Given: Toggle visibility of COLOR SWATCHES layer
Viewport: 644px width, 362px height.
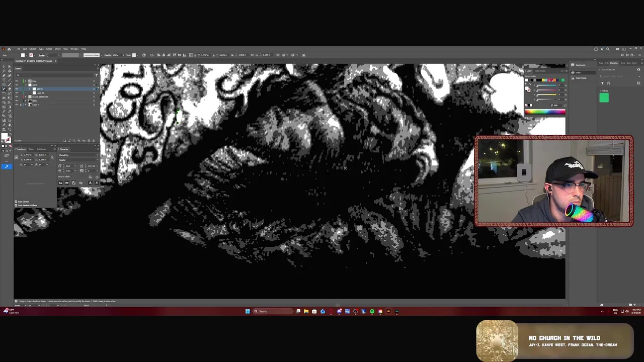Looking at the screenshot, I should pos(17,97).
